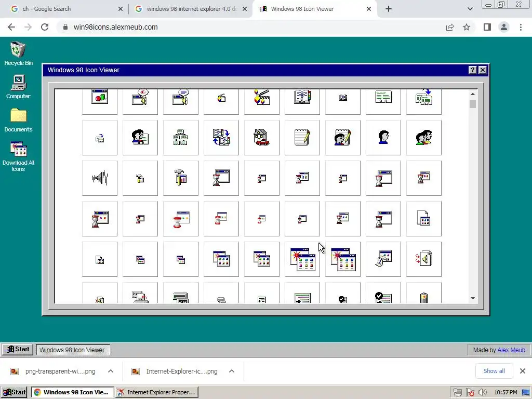Select the books with blue sync arrows icon
The width and height of the screenshot is (532, 399).
pyautogui.click(x=221, y=137)
